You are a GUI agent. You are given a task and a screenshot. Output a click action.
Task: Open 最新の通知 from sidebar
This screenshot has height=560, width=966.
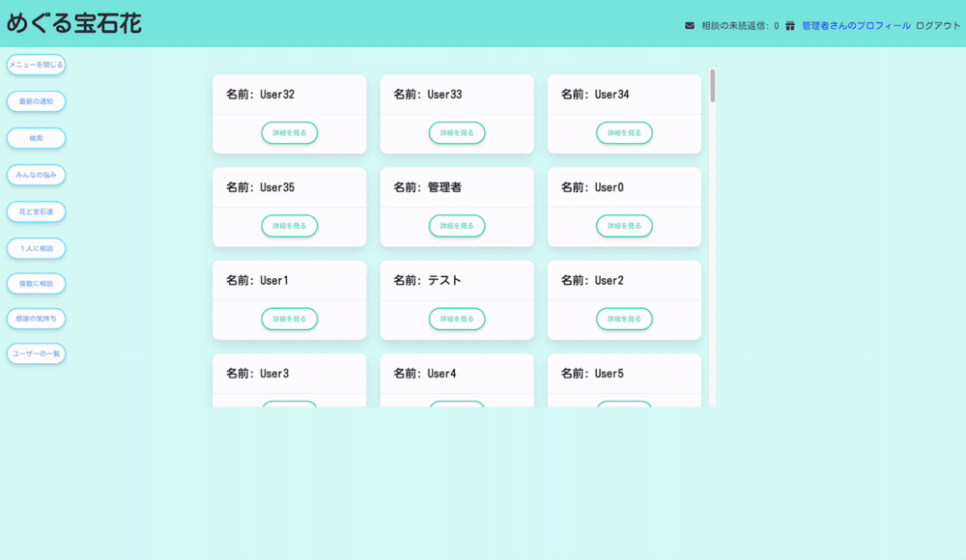pos(36,101)
